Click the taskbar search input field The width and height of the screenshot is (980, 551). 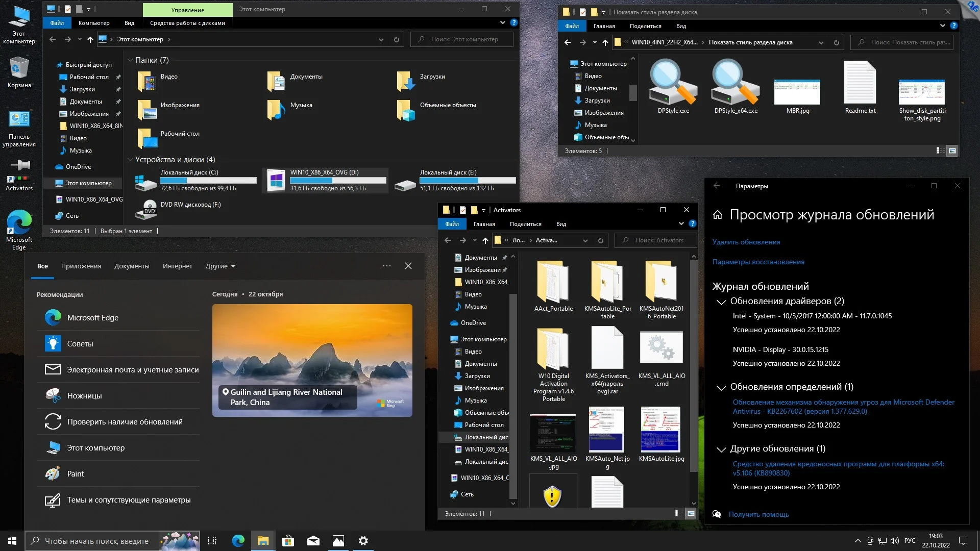click(x=97, y=541)
